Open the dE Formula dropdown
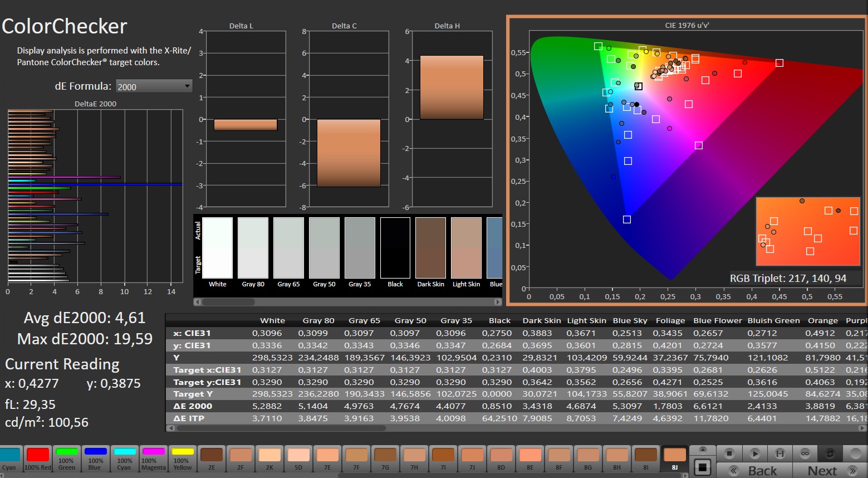The image size is (868, 478). pos(154,86)
